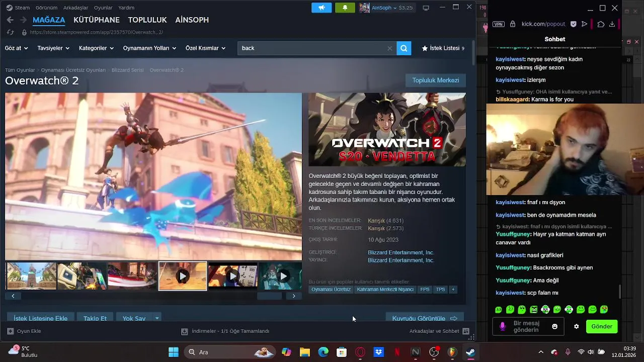
Task: Open Netflix from the taskbar
Action: tap(397, 352)
